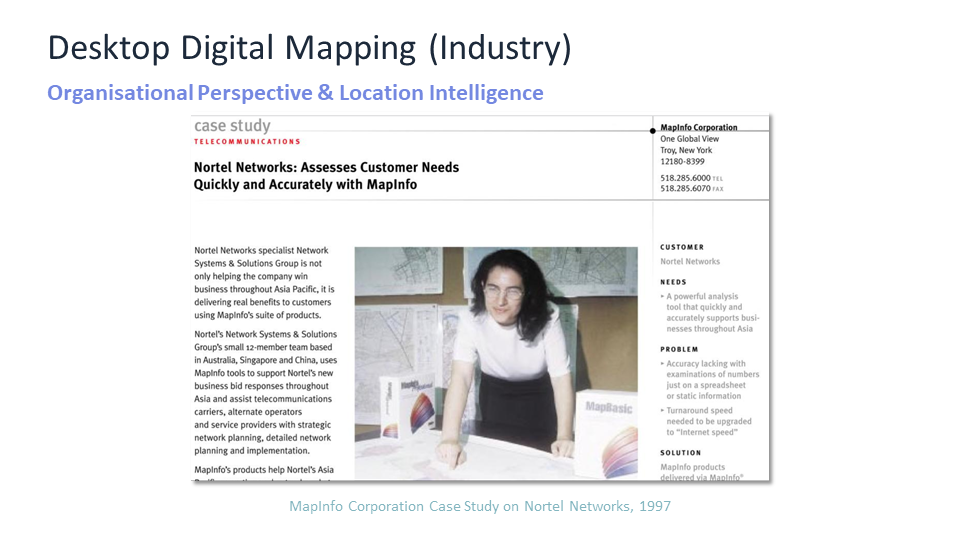Image resolution: width=960 pixels, height=540 pixels.
Task: Click the paragraph starting "Nortel's Network Systems & Solutions"
Action: [x=266, y=392]
